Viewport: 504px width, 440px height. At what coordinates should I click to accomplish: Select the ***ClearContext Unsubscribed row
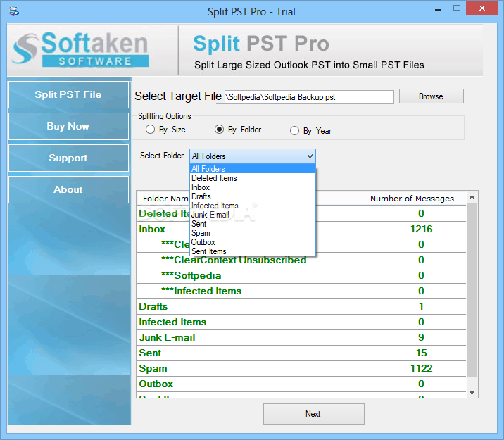pyautogui.click(x=301, y=260)
